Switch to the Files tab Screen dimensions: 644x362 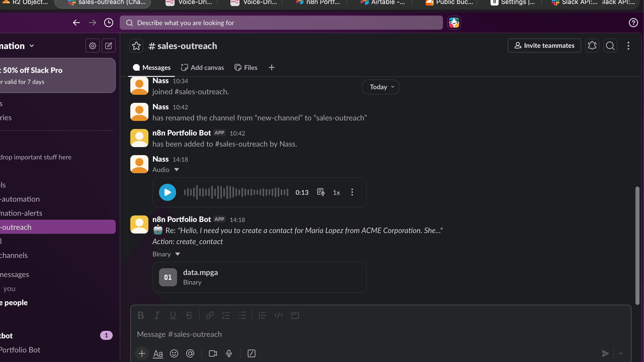click(246, 68)
